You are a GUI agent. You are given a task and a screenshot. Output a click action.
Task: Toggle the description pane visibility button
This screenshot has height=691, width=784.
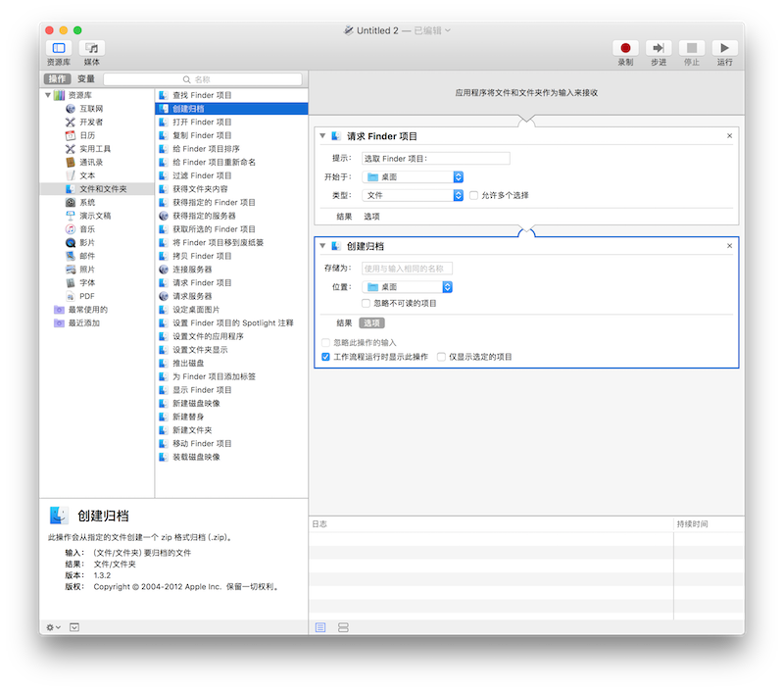click(74, 627)
